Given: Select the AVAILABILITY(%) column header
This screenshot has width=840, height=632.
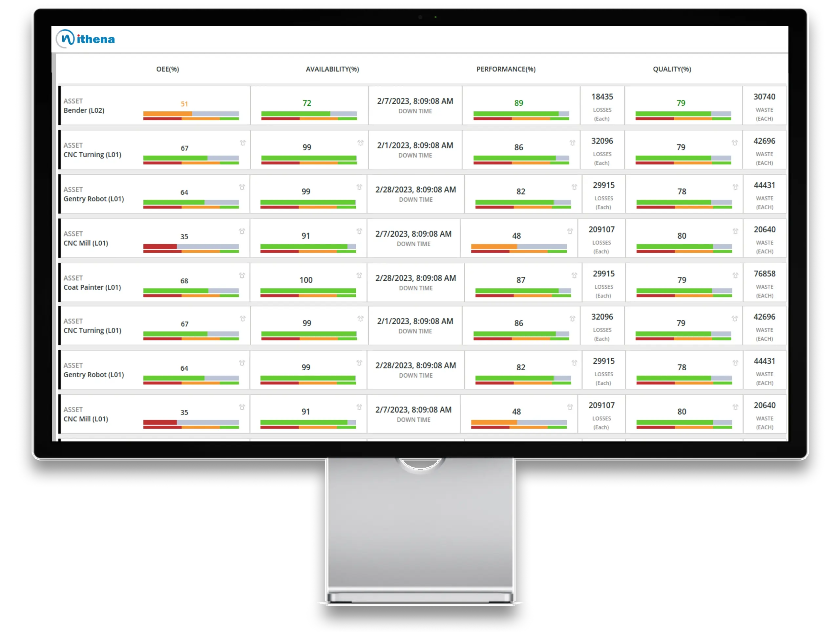Looking at the screenshot, I should click(x=332, y=69).
